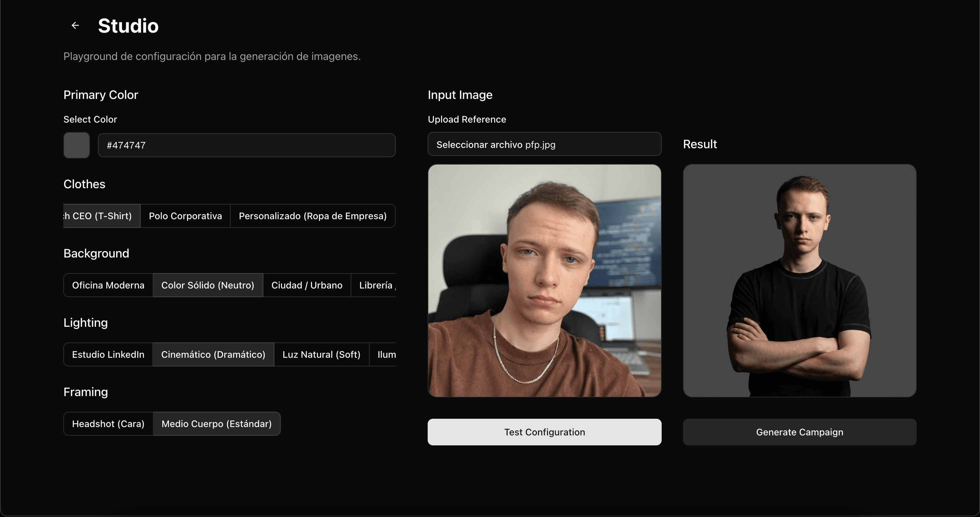Click the back arrow next to Studio
Image resolution: width=980 pixels, height=517 pixels.
pos(75,25)
